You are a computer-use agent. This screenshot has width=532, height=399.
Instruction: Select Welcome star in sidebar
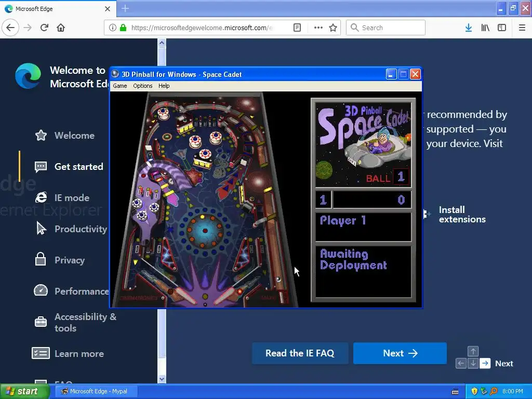[x=41, y=136]
